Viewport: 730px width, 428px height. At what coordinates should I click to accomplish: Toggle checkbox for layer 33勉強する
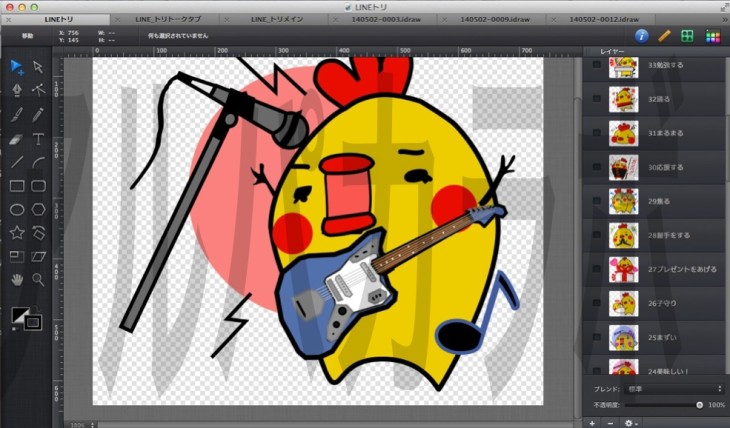point(596,65)
